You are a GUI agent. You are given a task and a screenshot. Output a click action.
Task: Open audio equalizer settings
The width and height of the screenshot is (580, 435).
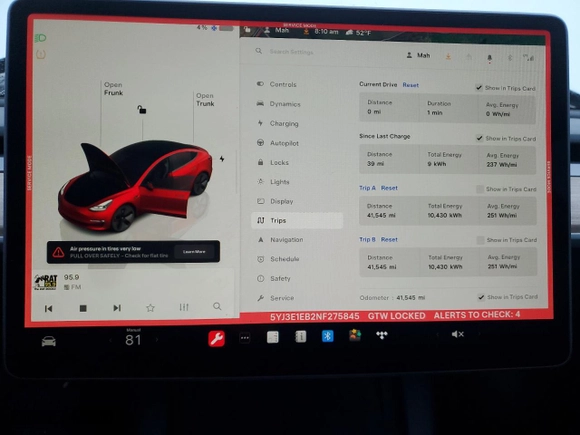coord(184,307)
